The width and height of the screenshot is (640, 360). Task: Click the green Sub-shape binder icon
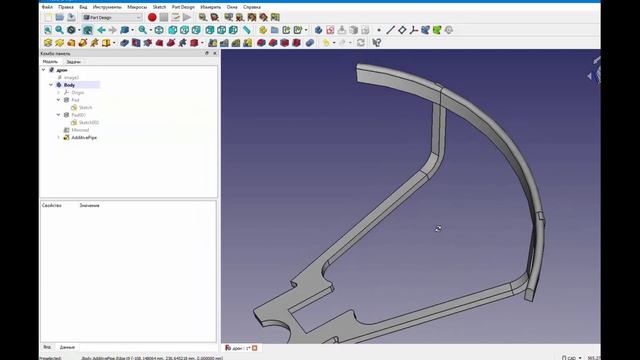437,30
